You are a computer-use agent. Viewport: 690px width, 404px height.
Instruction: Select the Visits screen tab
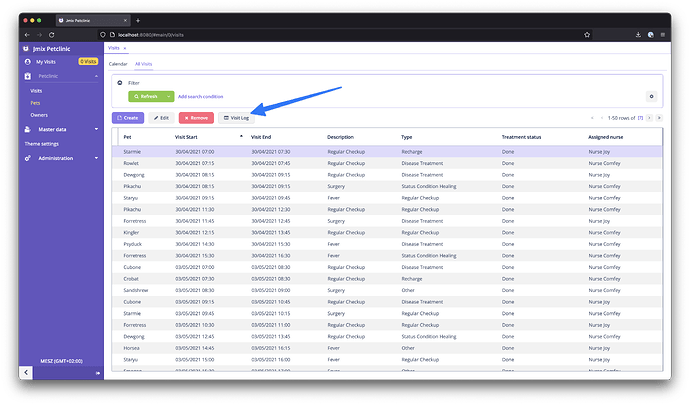[x=114, y=48]
